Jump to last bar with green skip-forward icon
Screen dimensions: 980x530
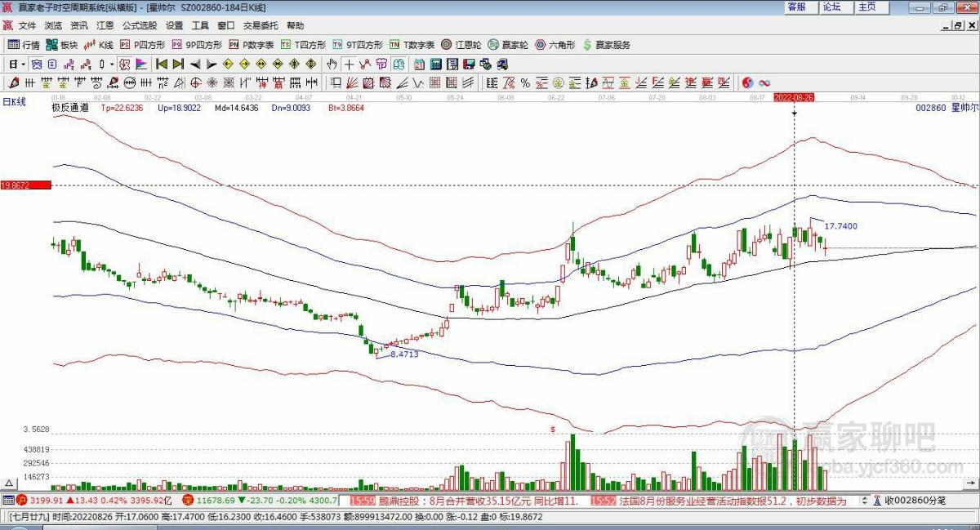click(178, 64)
